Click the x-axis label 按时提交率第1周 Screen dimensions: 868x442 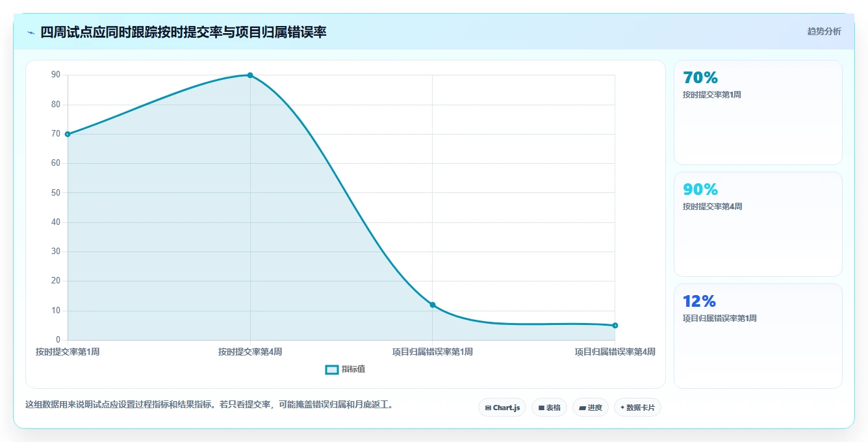pos(68,352)
